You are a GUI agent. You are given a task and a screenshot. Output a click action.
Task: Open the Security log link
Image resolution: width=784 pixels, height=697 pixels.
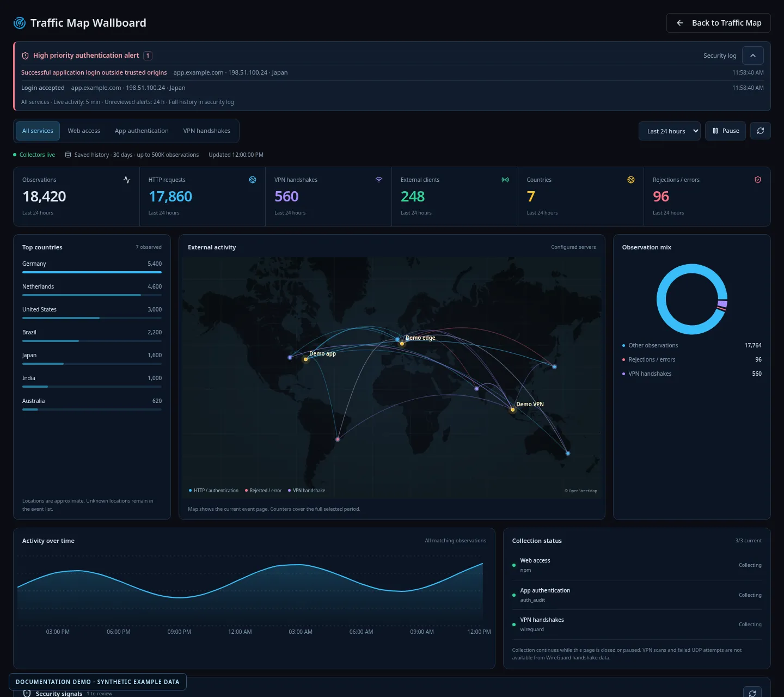click(720, 56)
